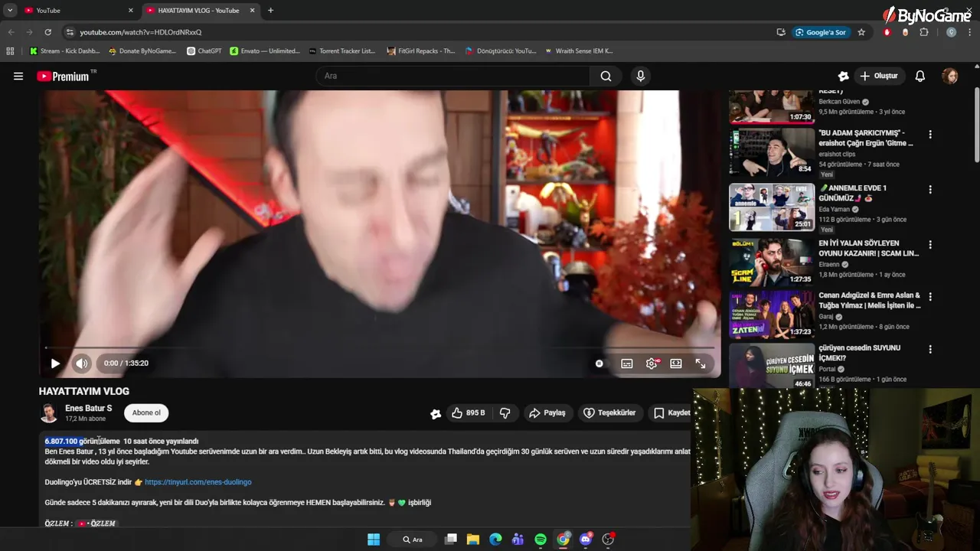Open the Chrome extensions puzzle icon
Image resolution: width=980 pixels, height=551 pixels.
[x=924, y=32]
